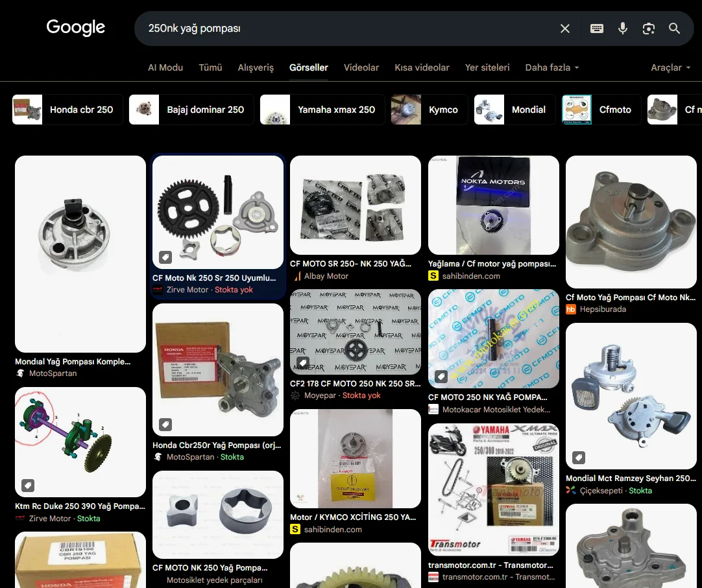Open the Alışveriş tab

tap(256, 67)
